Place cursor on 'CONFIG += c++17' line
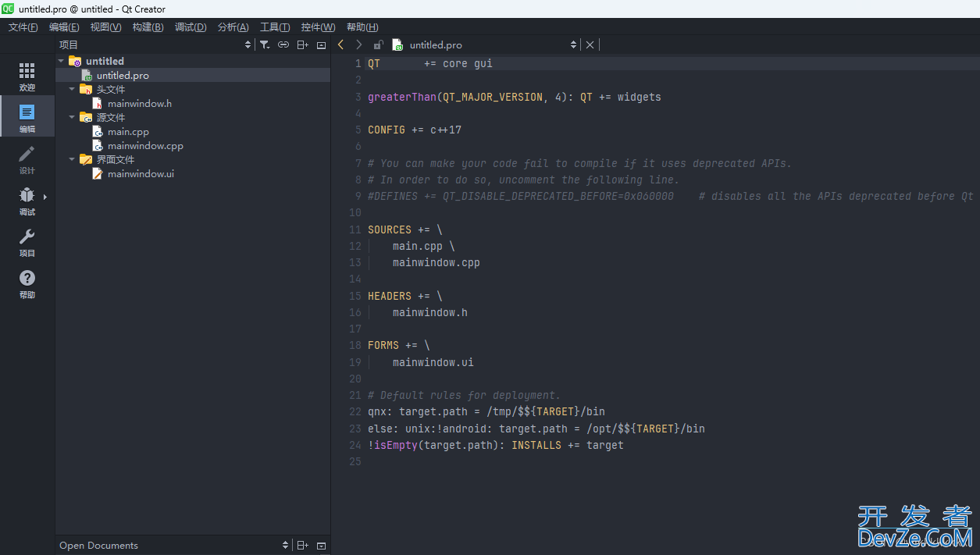 pyautogui.click(x=415, y=130)
